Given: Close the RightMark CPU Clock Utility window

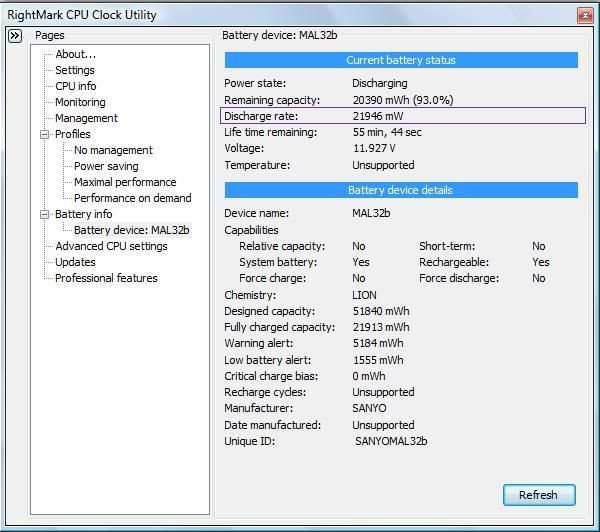Looking at the screenshot, I should pyautogui.click(x=585, y=15).
